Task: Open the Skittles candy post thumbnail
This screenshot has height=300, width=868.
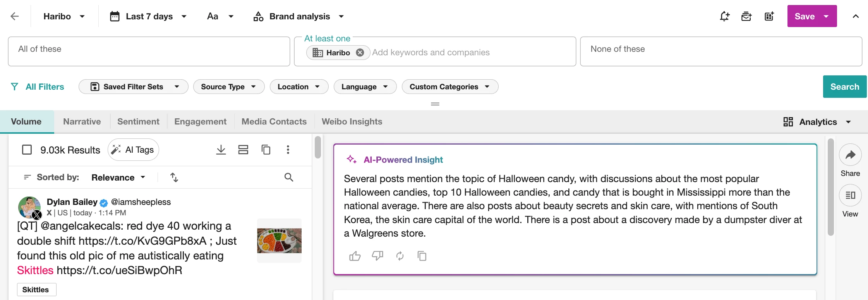Action: tap(279, 240)
